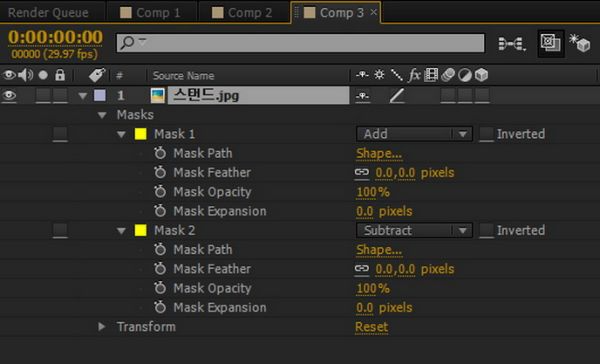Click the 스펀드.jpg source image icon

point(158,96)
